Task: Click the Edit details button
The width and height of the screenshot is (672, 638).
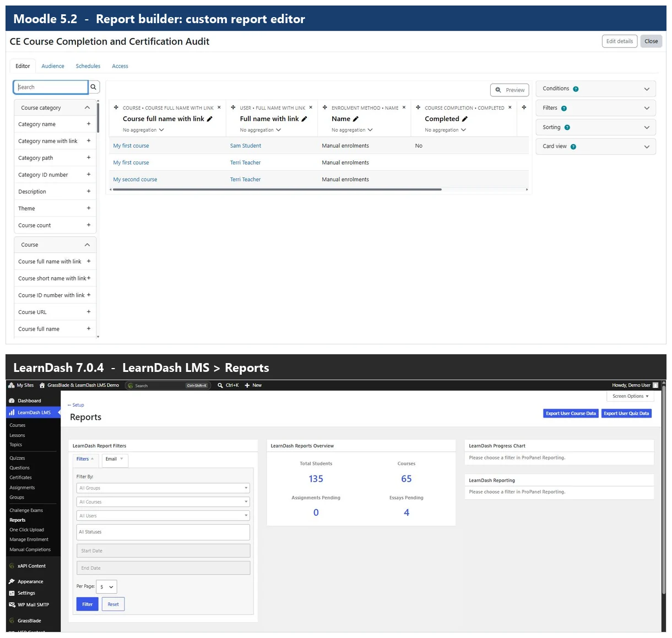Action: (x=620, y=41)
